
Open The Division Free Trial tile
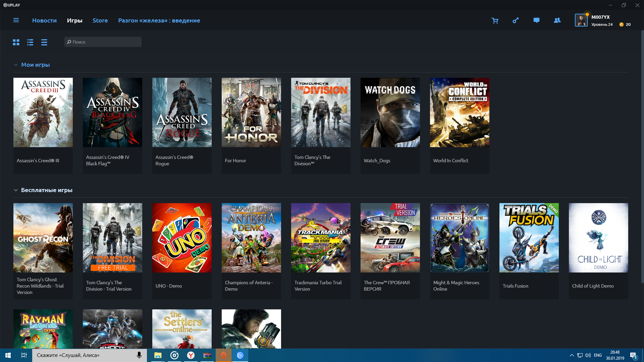pyautogui.click(x=112, y=251)
